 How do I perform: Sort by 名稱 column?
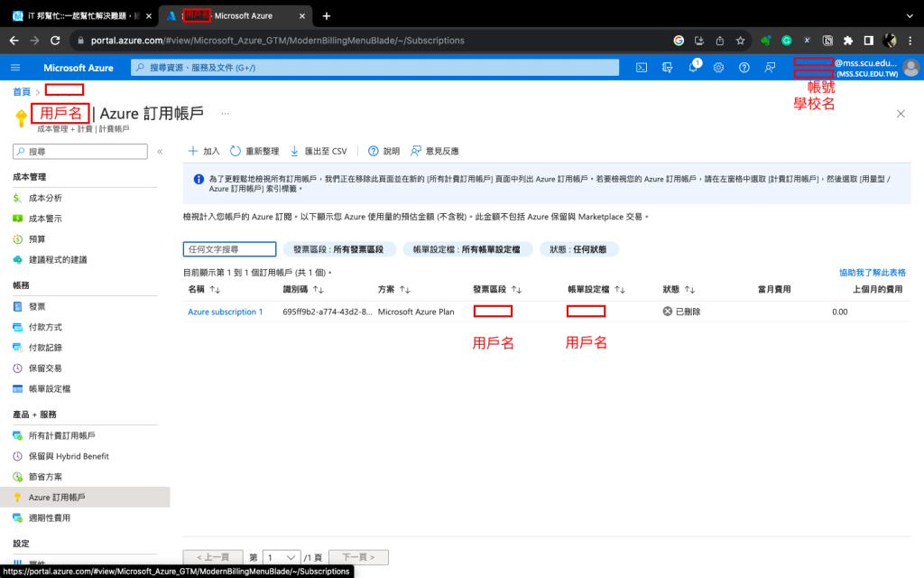click(204, 290)
